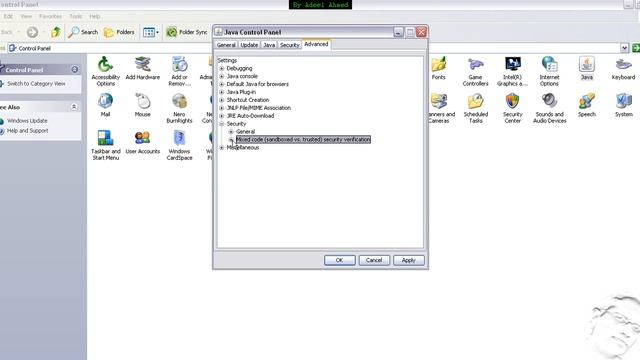Click Switch to Category View link
The width and height of the screenshot is (640, 360).
[x=36, y=84]
